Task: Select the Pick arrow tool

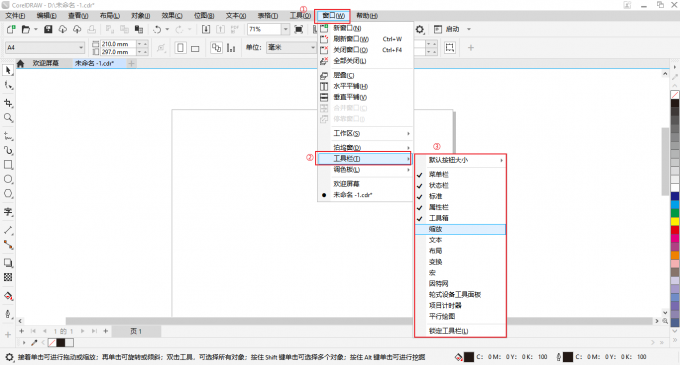Action: (8, 70)
